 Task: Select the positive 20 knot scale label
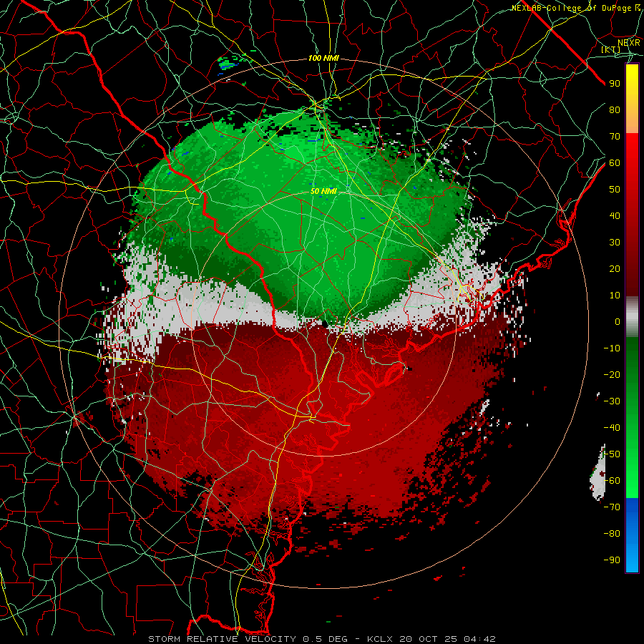(x=615, y=268)
